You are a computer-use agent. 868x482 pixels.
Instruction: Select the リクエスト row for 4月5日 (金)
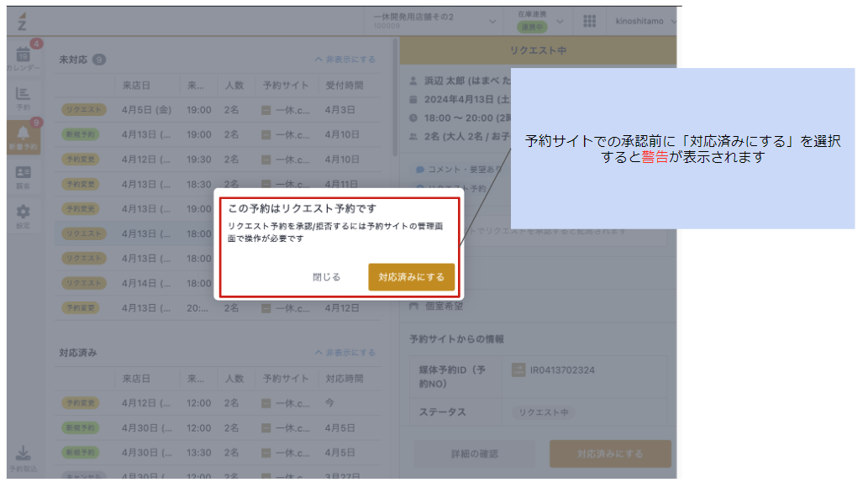click(x=218, y=109)
